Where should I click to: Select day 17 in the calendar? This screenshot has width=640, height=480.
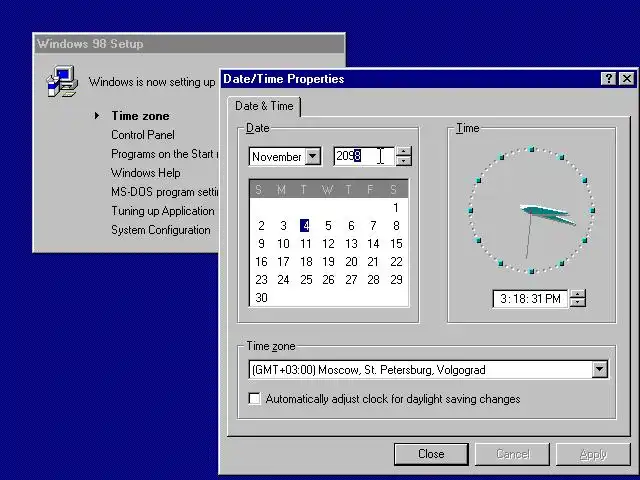(283, 262)
